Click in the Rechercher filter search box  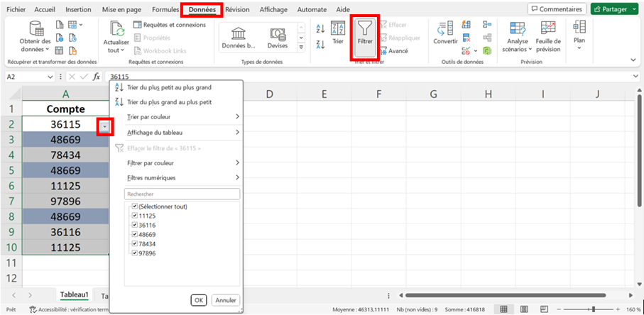182,194
